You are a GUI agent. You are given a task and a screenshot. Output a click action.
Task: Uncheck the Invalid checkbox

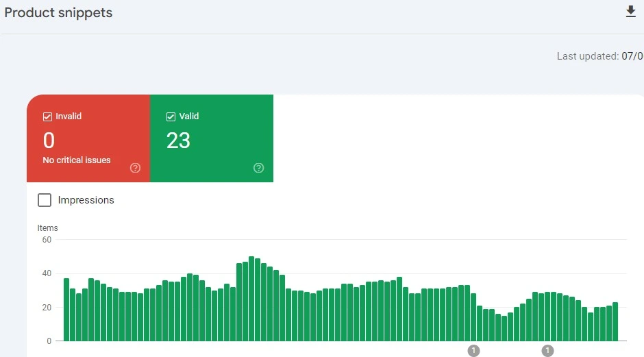point(47,116)
